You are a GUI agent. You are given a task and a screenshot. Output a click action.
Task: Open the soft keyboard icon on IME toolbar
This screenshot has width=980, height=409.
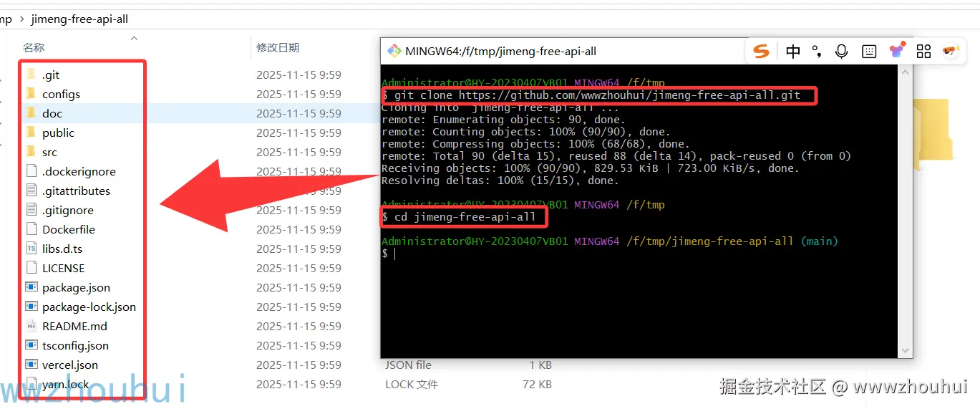[869, 51]
